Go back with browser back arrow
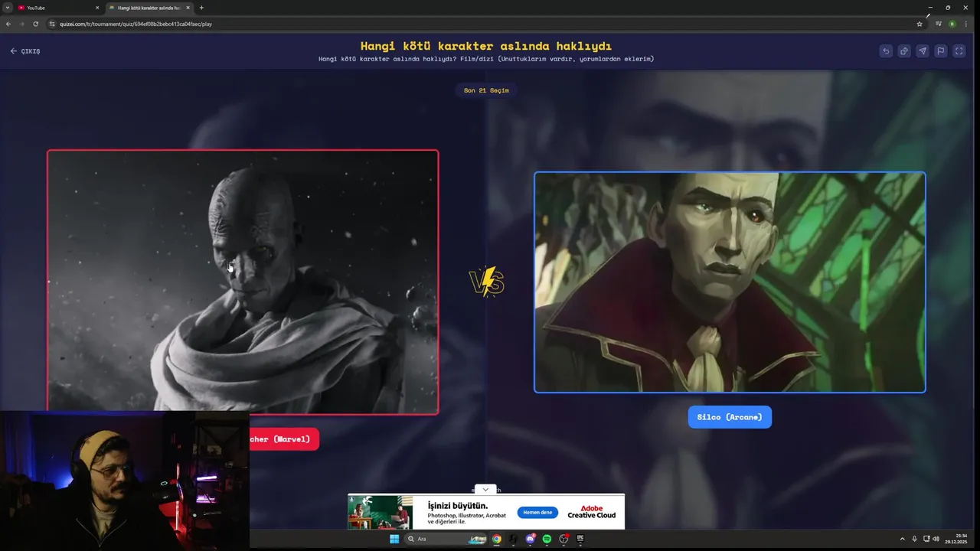This screenshot has height=551, width=980. pos(8,24)
